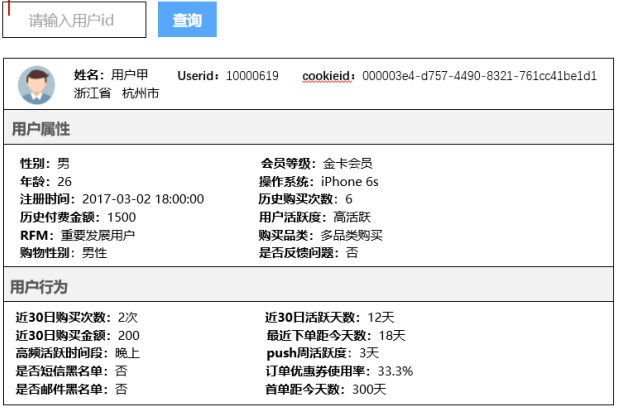Select the 年龄: 26 row

[x=46, y=181]
